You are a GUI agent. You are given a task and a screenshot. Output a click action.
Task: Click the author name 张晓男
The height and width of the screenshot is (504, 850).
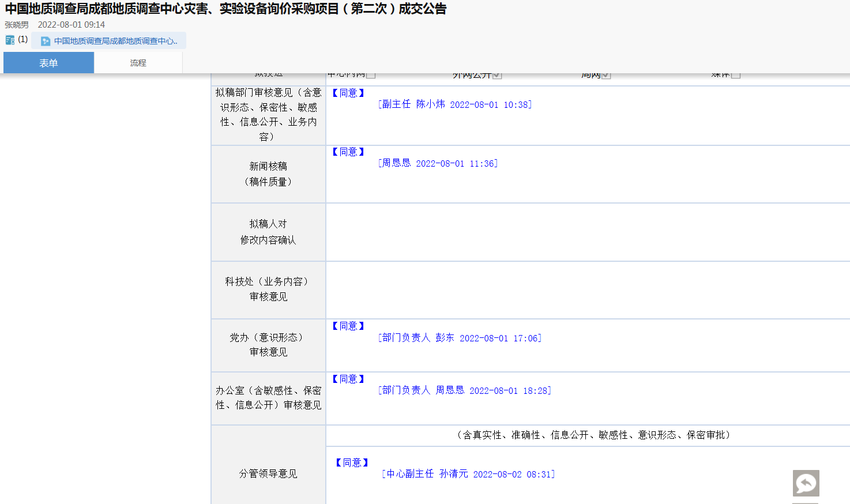[x=17, y=25]
